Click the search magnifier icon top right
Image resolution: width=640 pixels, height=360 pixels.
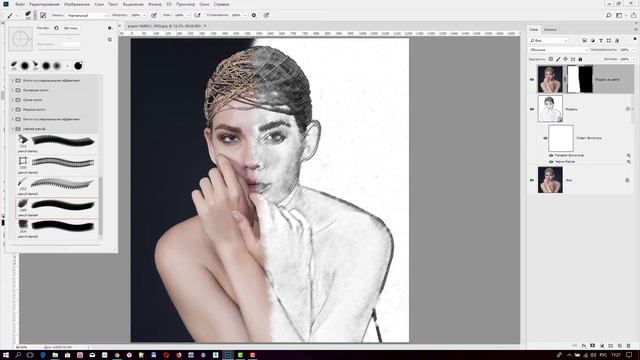[608, 15]
